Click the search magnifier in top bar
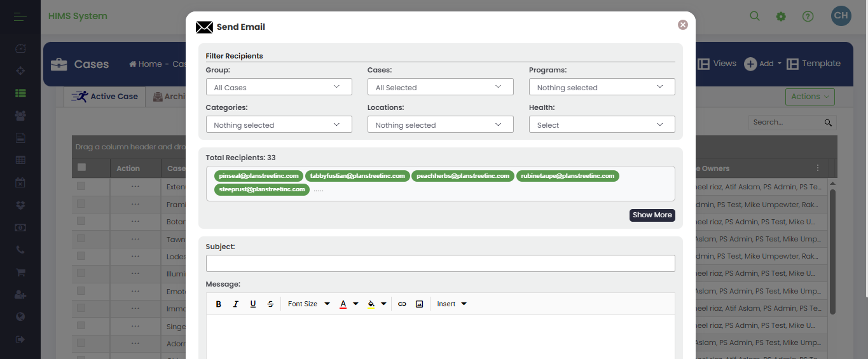This screenshot has width=868, height=359. point(755,16)
